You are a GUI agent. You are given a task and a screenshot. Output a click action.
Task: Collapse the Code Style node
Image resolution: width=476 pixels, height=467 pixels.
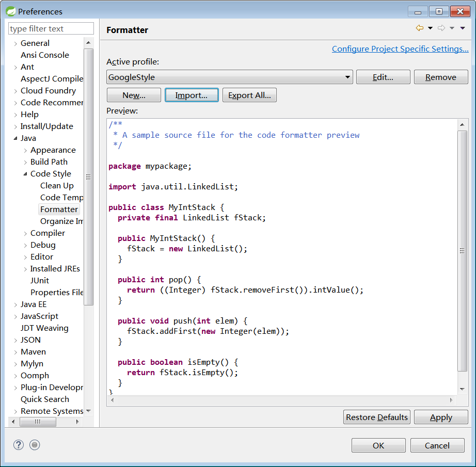pos(25,174)
